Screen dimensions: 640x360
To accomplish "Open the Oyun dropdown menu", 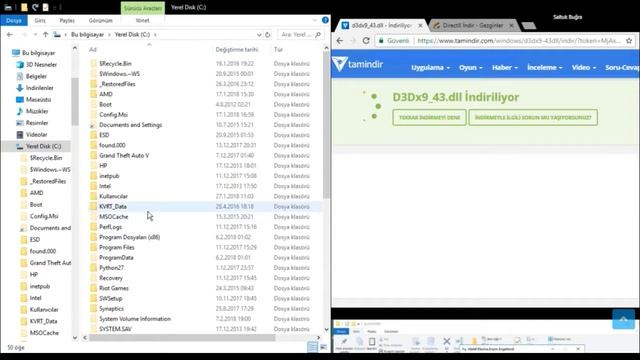I will tap(471, 68).
